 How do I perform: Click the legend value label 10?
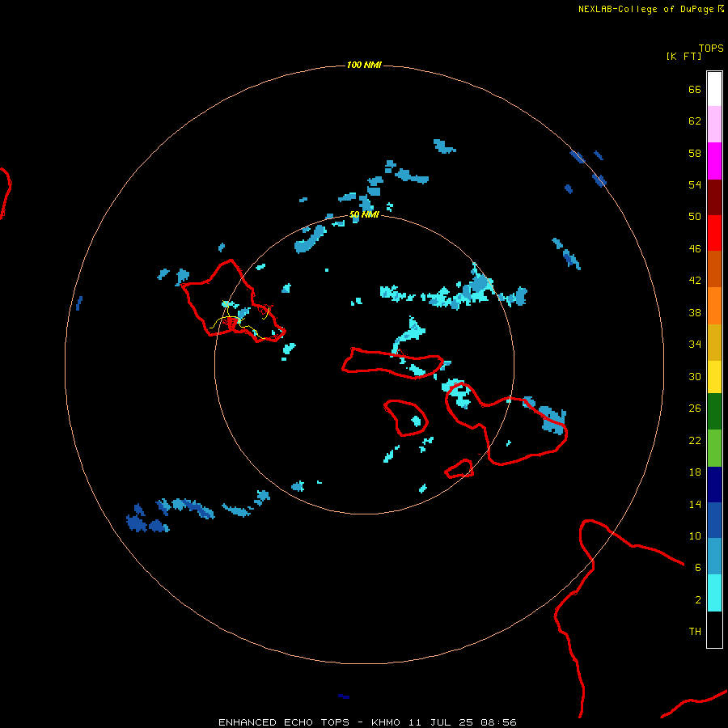point(695,536)
